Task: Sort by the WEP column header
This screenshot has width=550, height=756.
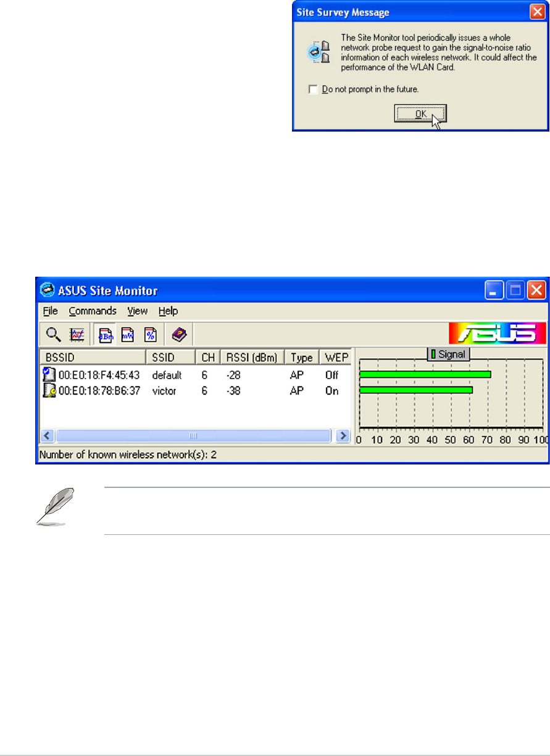Action: pos(336,357)
